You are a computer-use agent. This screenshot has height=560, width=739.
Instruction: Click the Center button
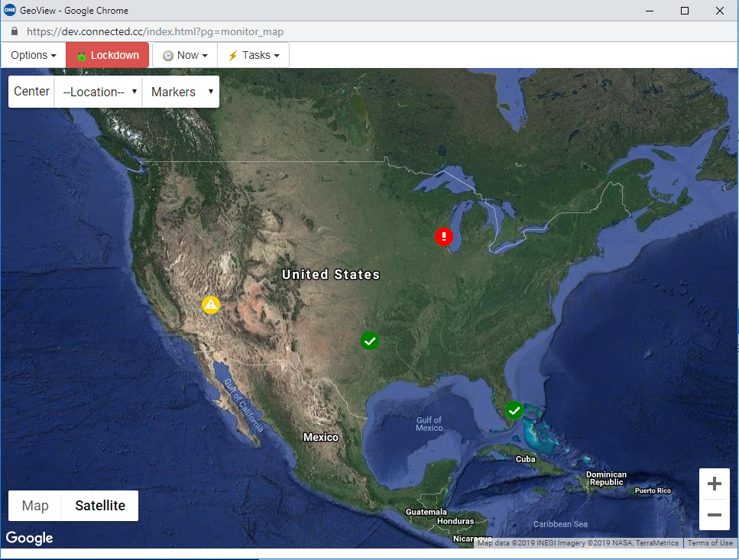[31, 91]
